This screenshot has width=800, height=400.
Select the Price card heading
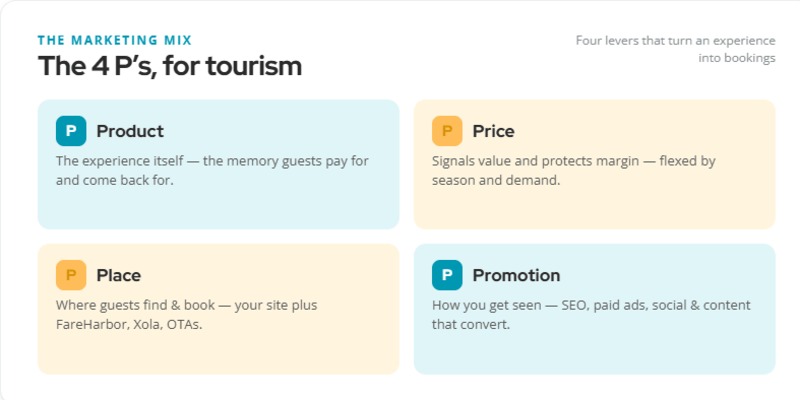point(493,131)
